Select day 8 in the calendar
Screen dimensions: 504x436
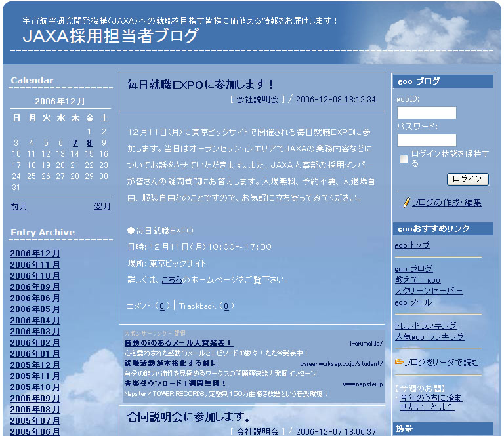(89, 143)
